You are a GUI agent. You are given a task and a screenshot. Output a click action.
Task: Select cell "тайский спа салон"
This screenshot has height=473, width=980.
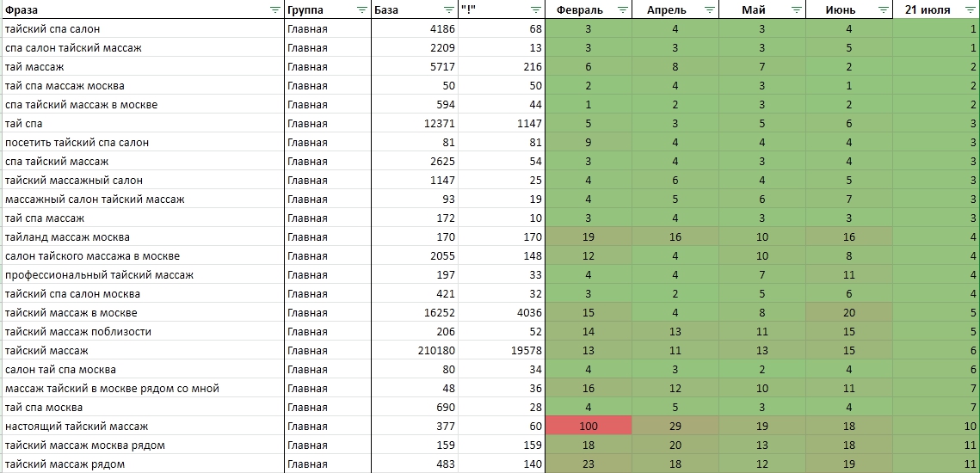click(52, 29)
